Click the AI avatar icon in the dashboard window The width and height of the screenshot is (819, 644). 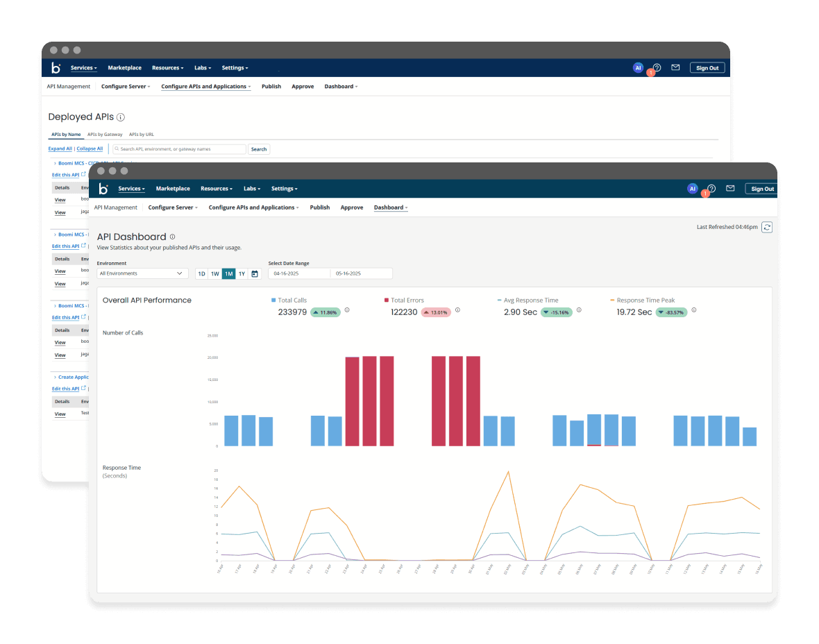pyautogui.click(x=692, y=188)
